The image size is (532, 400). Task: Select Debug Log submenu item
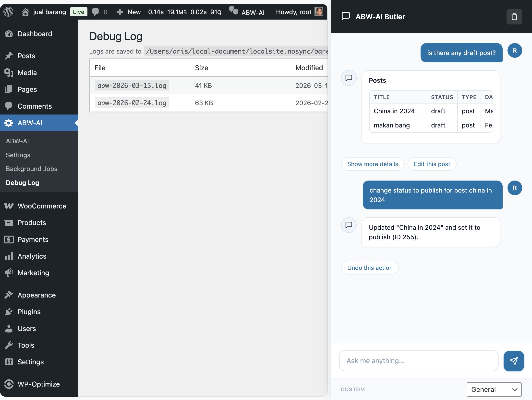point(23,183)
